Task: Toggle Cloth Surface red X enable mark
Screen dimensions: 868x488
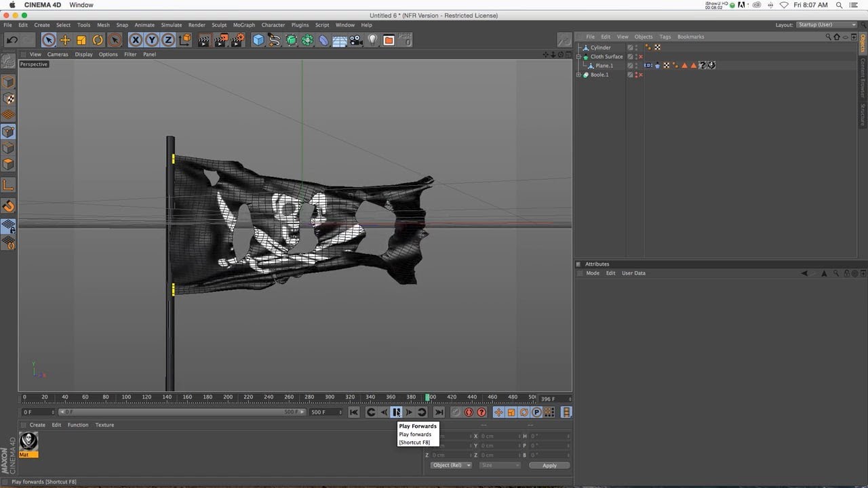Action: 641,56
